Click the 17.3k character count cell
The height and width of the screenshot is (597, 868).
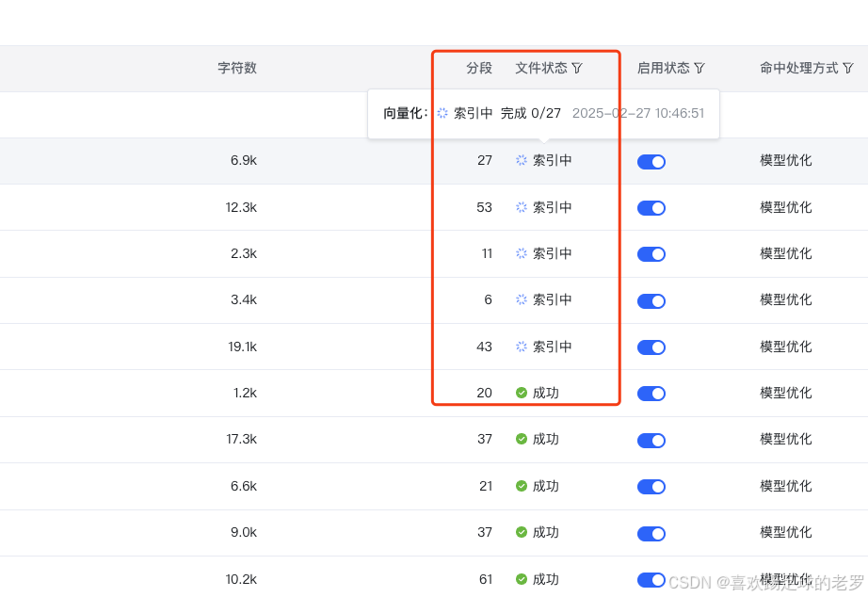(241, 439)
